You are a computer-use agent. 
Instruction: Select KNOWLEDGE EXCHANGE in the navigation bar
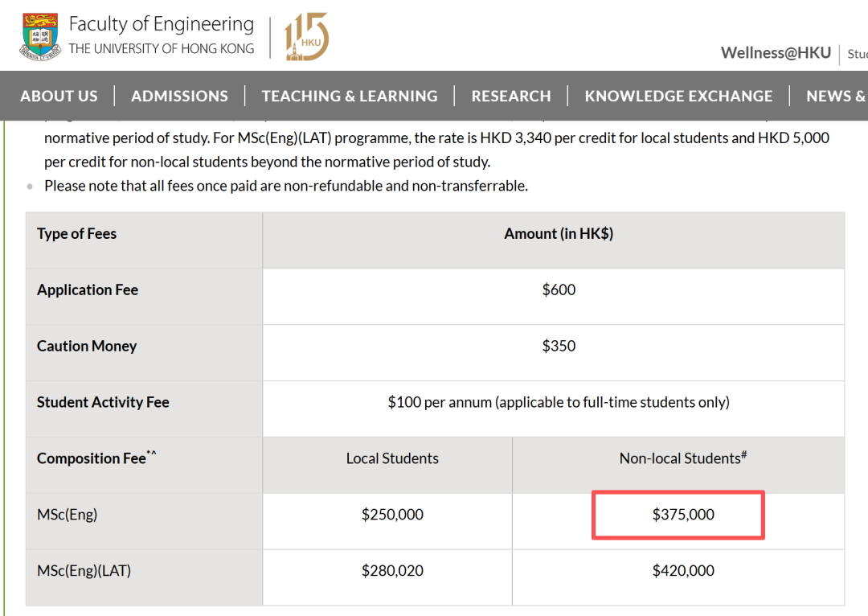(x=678, y=97)
